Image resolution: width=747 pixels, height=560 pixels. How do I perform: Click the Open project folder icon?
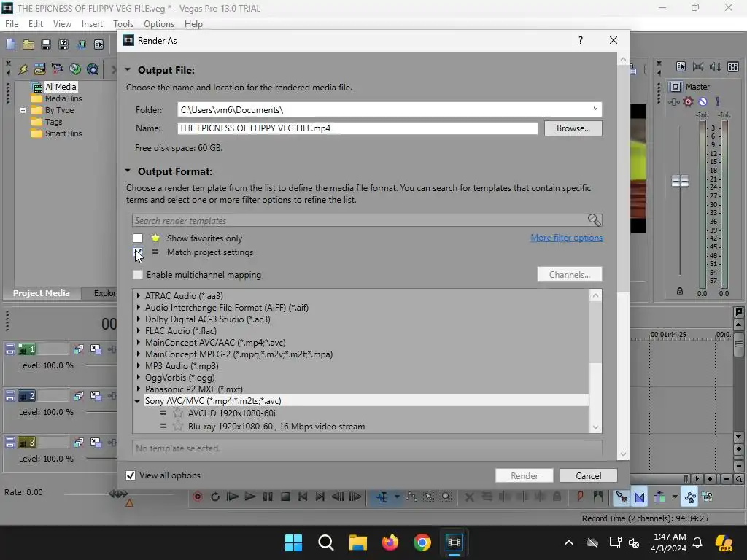point(28,44)
